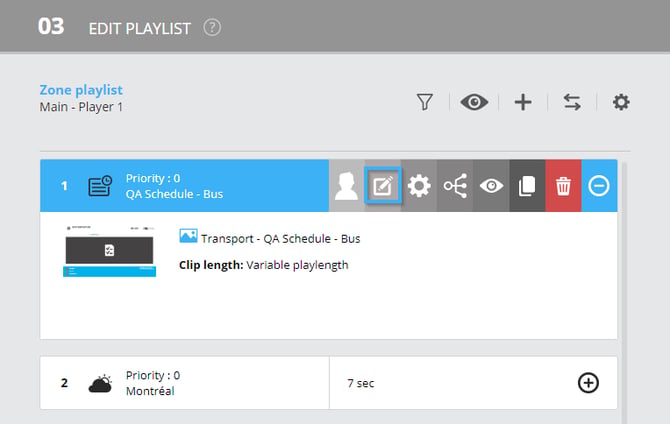
Task: Preview clip 1 with the eye icon
Action: (491, 186)
